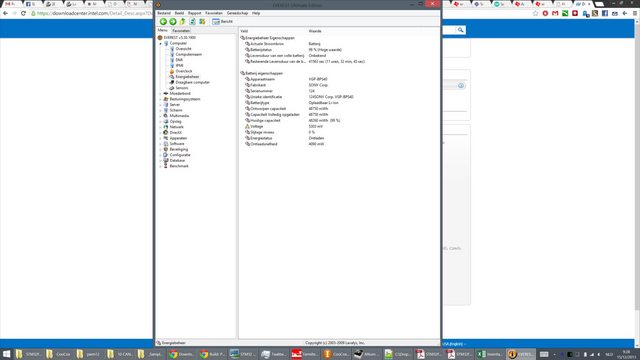Click the Refresh toolbar icon in EVEREST
This screenshot has height=360, width=640.
[x=192, y=22]
